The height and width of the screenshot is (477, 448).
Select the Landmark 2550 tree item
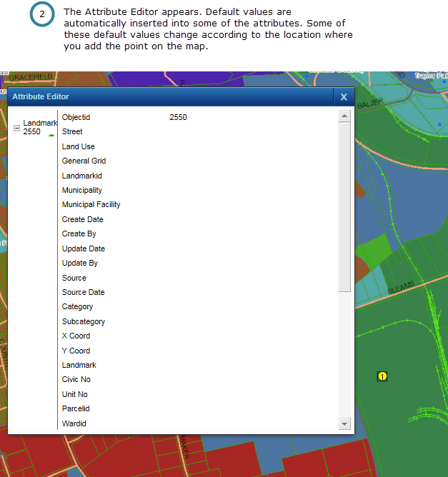click(39, 127)
